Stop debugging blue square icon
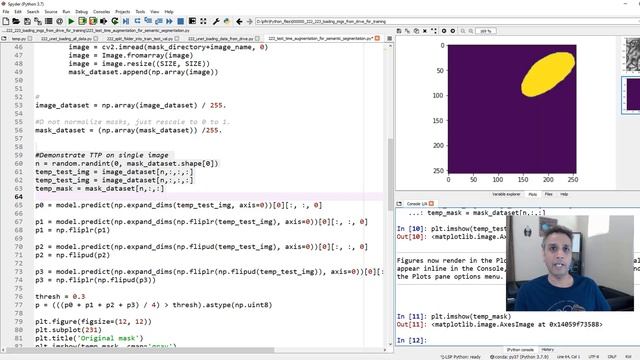Image resolution: width=640 pixels, height=360 pixels. (x=180, y=21)
